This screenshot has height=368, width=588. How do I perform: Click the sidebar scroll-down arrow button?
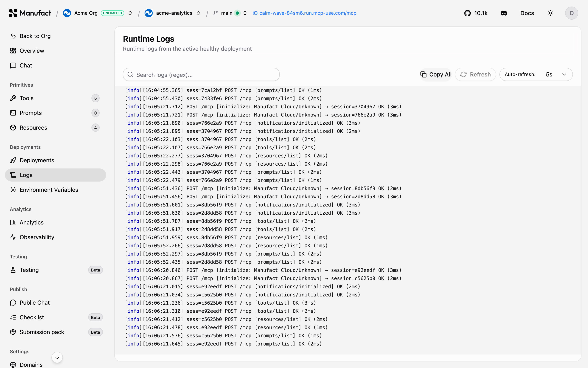pyautogui.click(x=57, y=357)
